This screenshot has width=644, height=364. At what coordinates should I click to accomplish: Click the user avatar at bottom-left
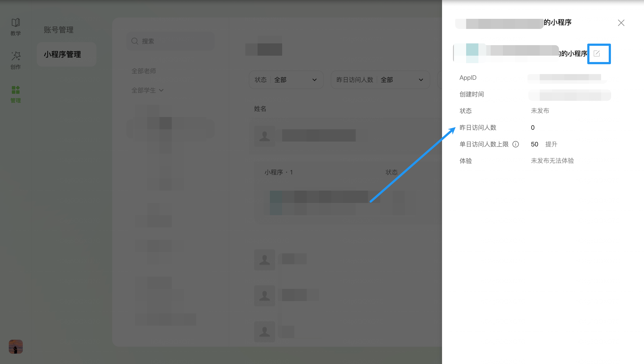click(x=16, y=346)
